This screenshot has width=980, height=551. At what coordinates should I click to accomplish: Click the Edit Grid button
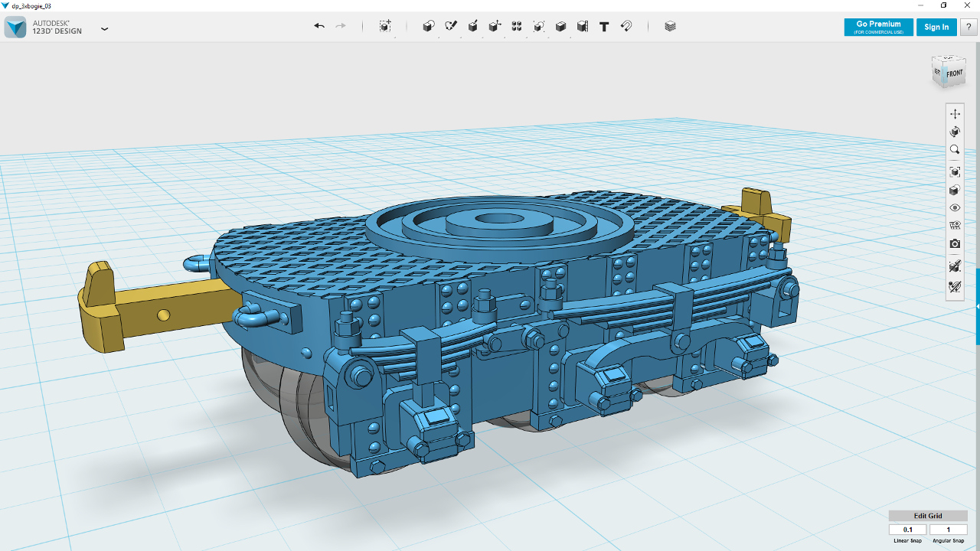pyautogui.click(x=928, y=516)
